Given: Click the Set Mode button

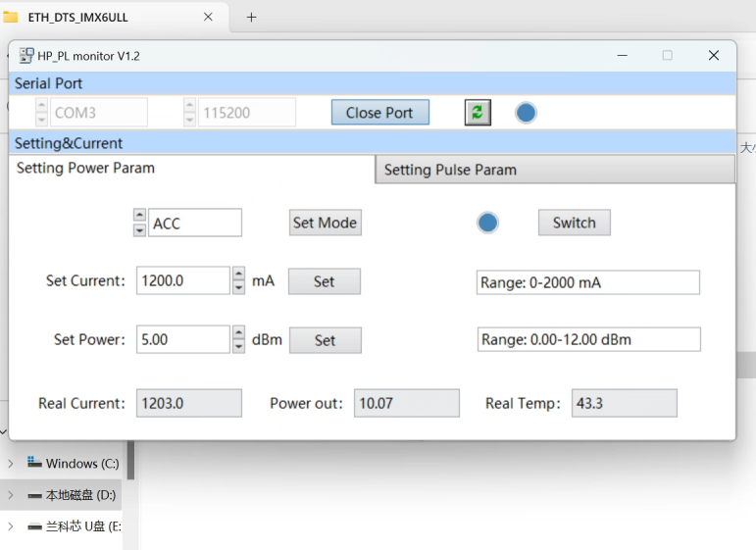Looking at the screenshot, I should [x=325, y=223].
